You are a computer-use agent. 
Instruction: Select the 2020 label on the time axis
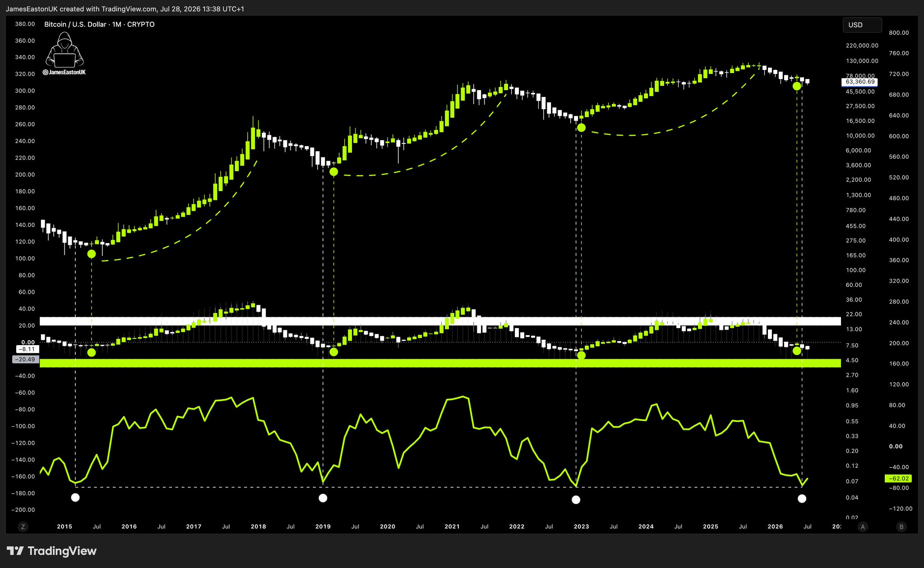click(388, 526)
